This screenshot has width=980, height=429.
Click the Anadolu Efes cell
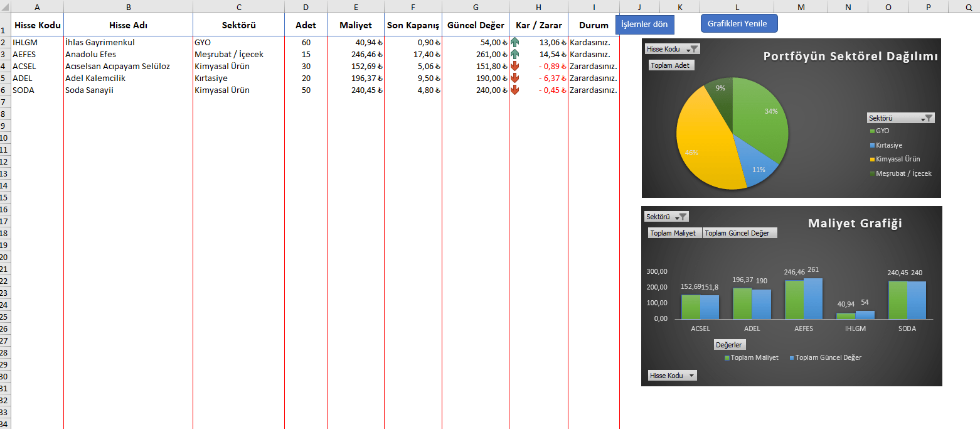click(128, 55)
